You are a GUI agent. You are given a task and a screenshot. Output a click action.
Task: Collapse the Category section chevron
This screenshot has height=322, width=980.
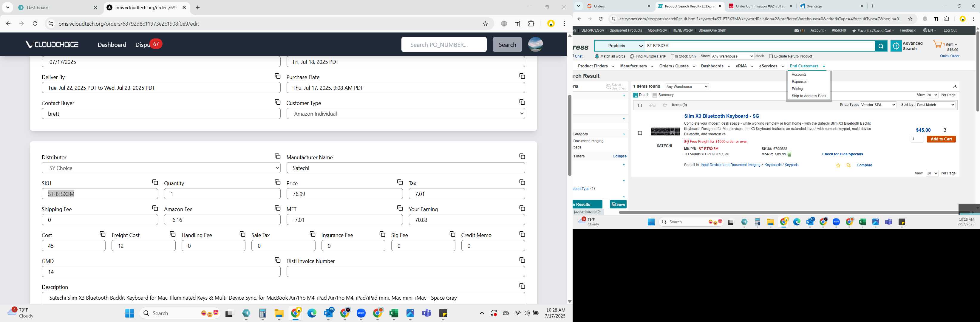tap(624, 134)
